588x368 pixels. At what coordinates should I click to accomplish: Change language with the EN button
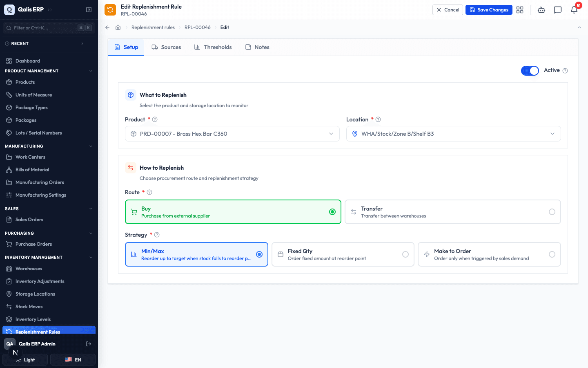pyautogui.click(x=73, y=360)
